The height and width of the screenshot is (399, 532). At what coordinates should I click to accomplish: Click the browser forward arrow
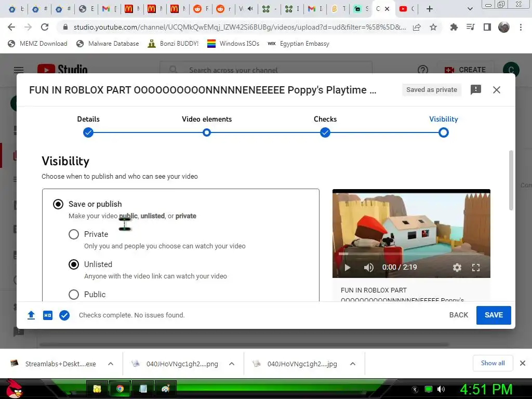click(28, 27)
